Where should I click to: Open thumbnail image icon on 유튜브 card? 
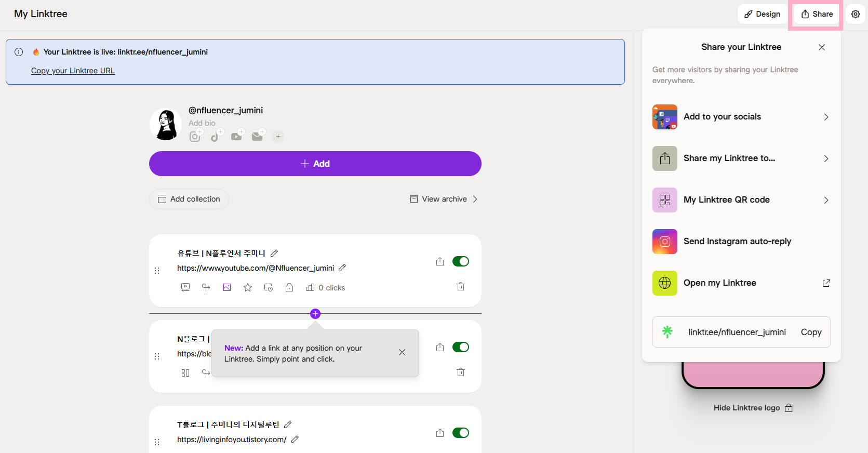point(227,287)
